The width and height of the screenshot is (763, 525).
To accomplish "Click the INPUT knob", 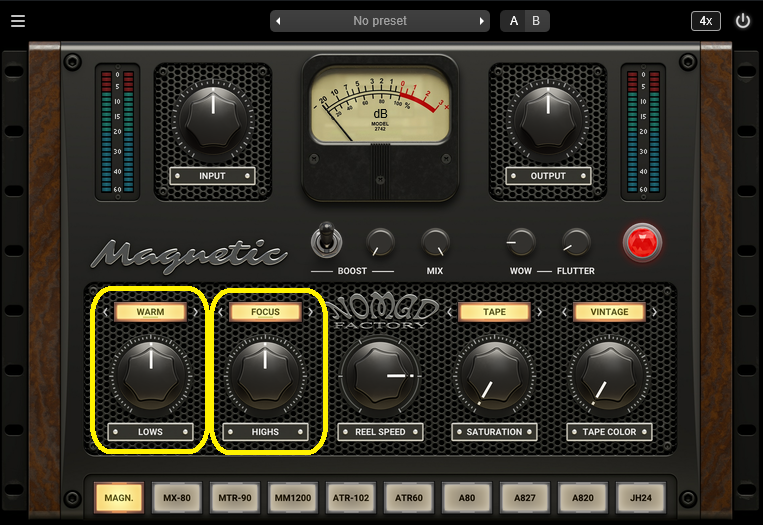I will 213,121.
